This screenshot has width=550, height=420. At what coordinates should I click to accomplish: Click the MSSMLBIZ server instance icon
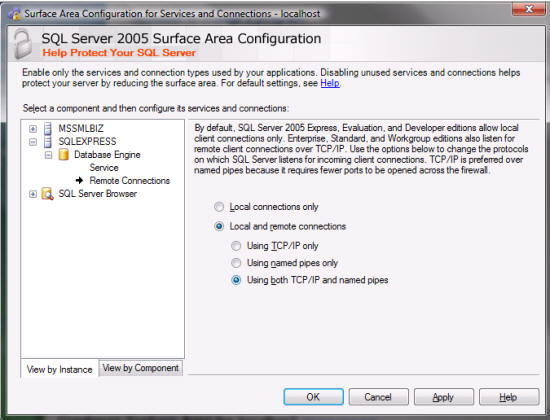click(x=48, y=129)
